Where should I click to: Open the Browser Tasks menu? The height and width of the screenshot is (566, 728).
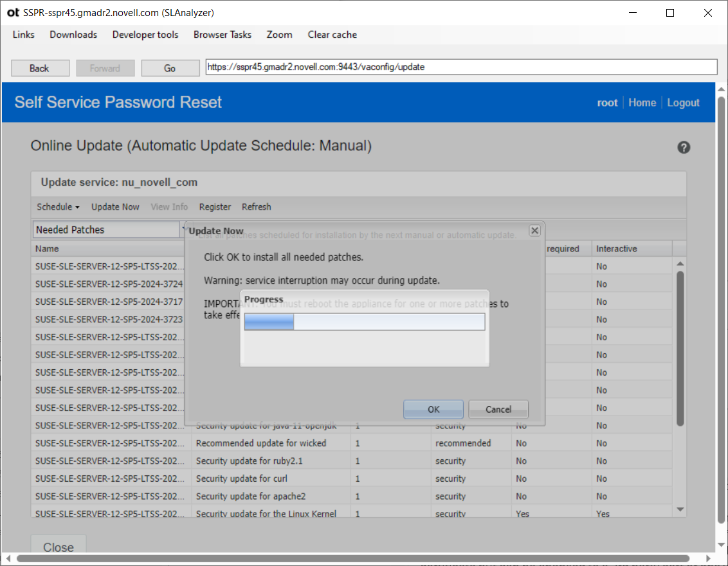[222, 35]
